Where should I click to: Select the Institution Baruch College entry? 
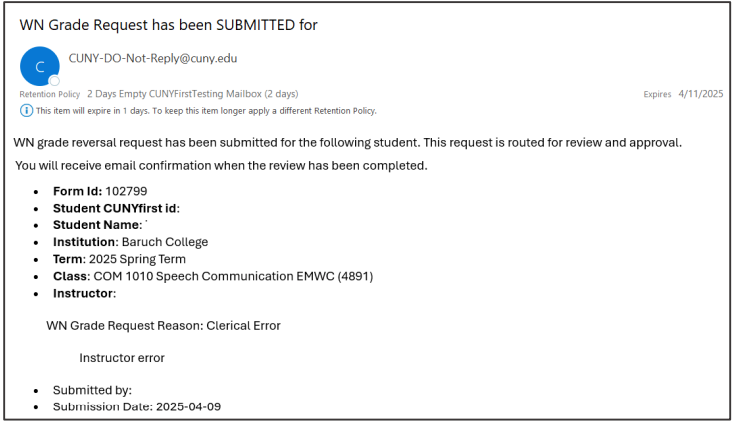tap(130, 242)
